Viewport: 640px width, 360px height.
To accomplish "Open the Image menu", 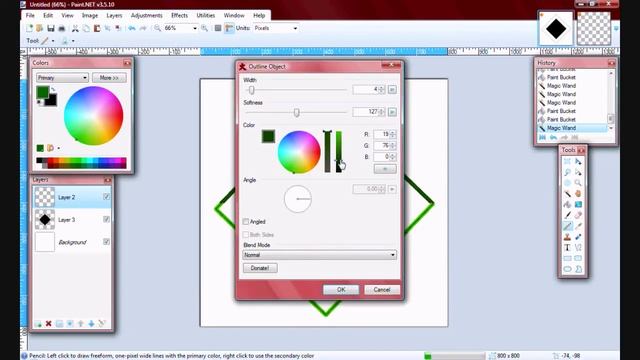I will tap(90, 16).
